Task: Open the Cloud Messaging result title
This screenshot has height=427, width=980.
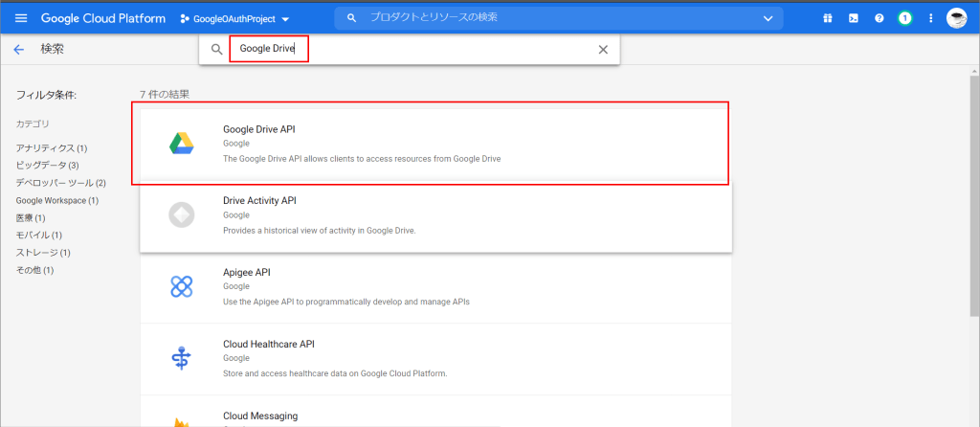Action: [x=260, y=416]
